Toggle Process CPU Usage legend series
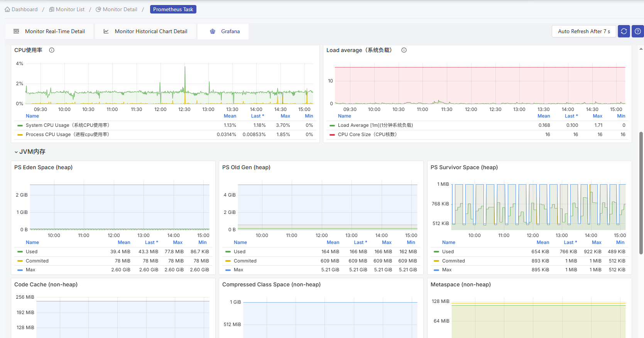 pyautogui.click(x=68, y=135)
